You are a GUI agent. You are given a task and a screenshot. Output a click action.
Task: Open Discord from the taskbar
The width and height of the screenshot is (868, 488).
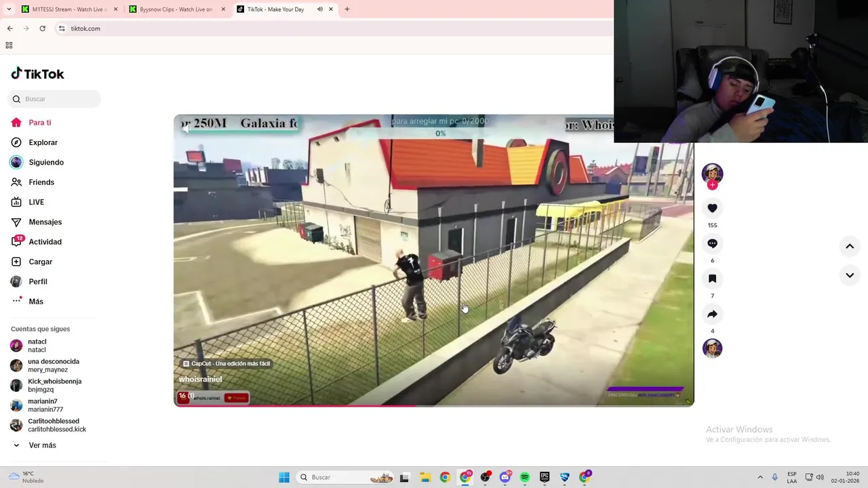click(x=505, y=477)
